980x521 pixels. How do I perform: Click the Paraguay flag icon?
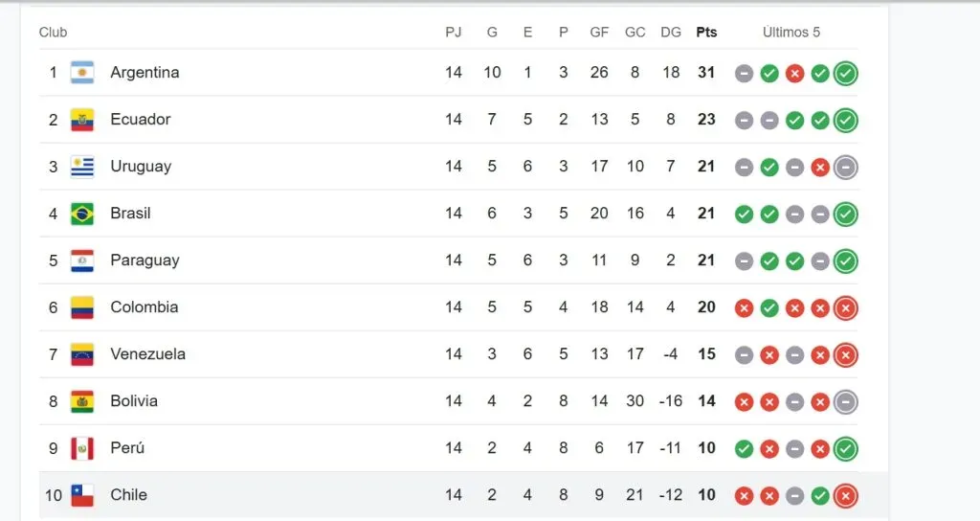82,260
